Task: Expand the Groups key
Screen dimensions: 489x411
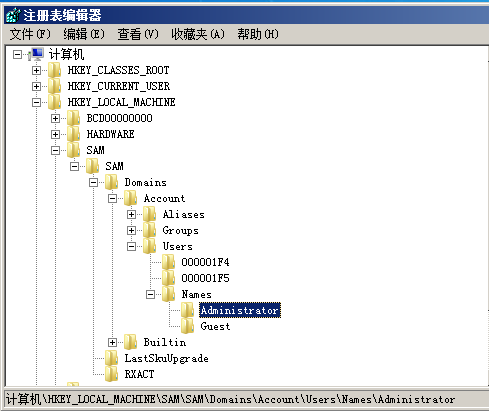Action: (x=131, y=230)
